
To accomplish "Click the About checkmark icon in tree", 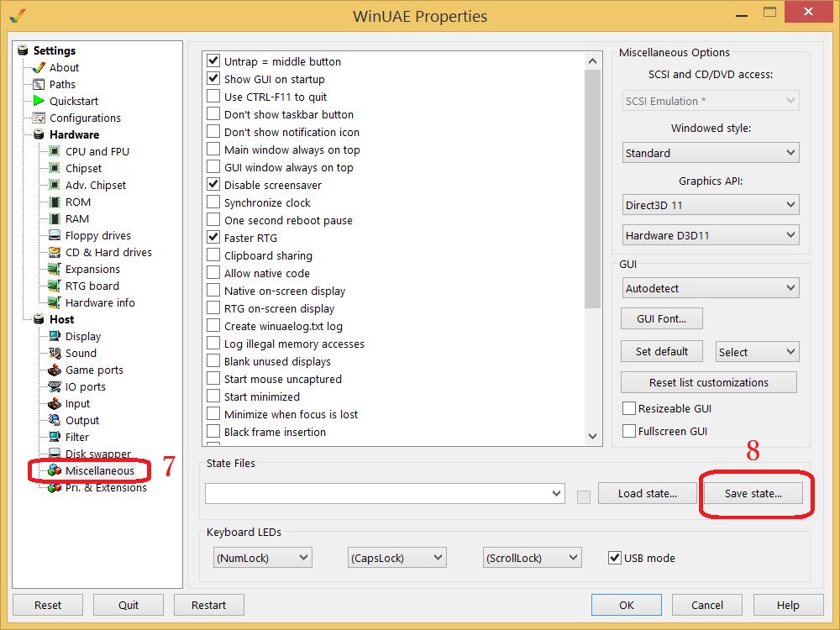I will (39, 67).
